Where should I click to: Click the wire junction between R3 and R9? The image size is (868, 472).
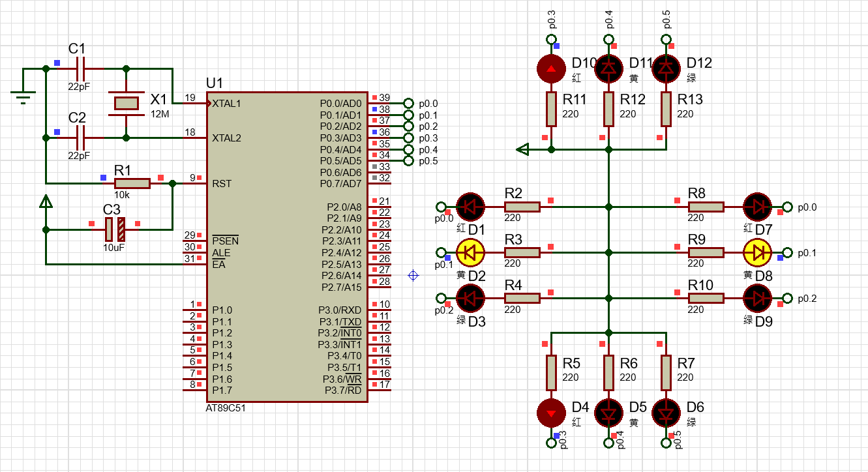pyautogui.click(x=609, y=252)
